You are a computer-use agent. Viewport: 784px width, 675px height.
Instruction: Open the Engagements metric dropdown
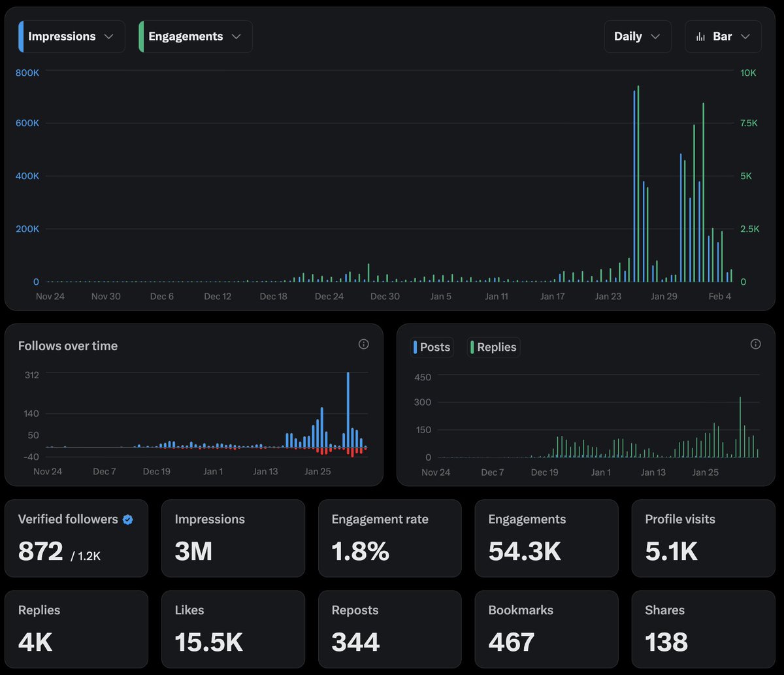point(237,36)
